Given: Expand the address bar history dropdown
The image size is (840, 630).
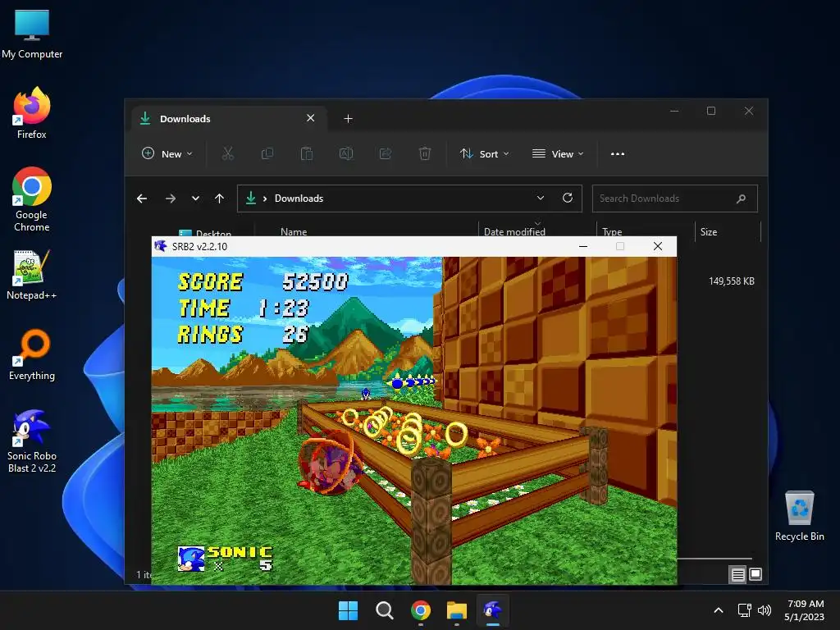Looking at the screenshot, I should pos(541,198).
